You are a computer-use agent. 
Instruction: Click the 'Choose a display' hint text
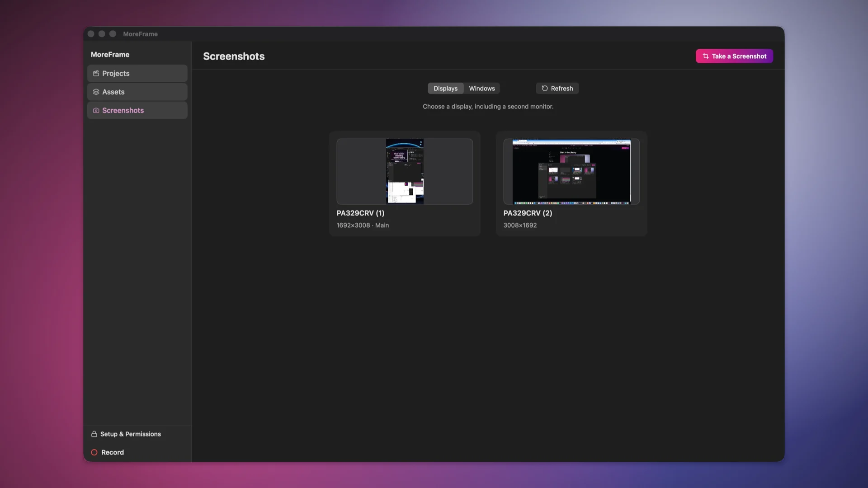488,107
